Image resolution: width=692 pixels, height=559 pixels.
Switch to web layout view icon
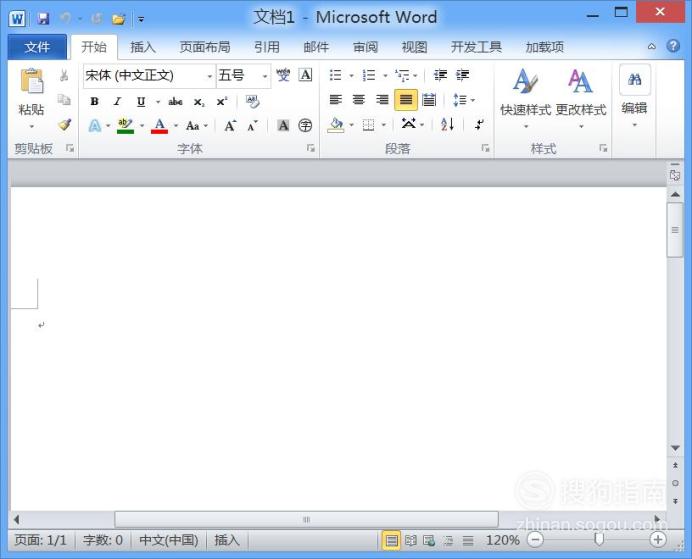click(x=429, y=540)
